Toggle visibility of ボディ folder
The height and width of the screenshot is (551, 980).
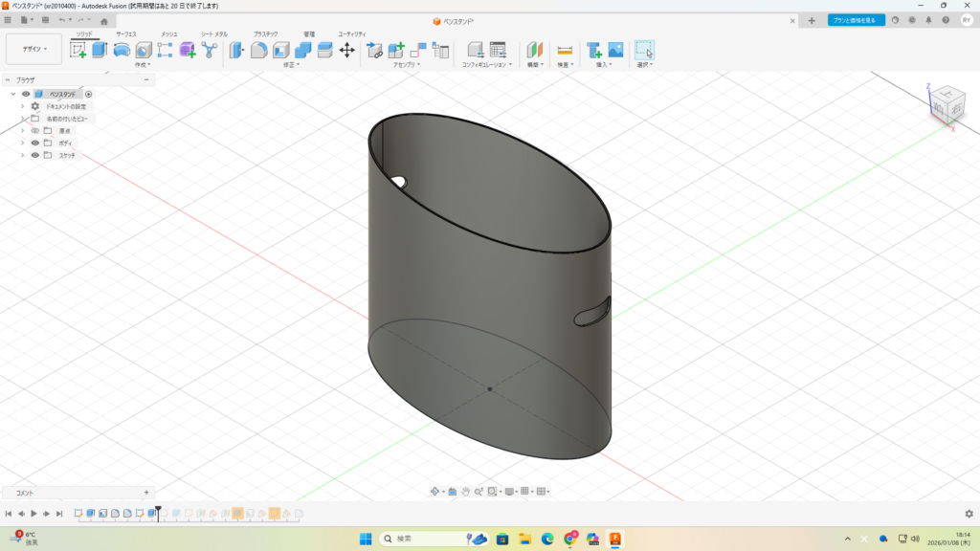pos(35,143)
